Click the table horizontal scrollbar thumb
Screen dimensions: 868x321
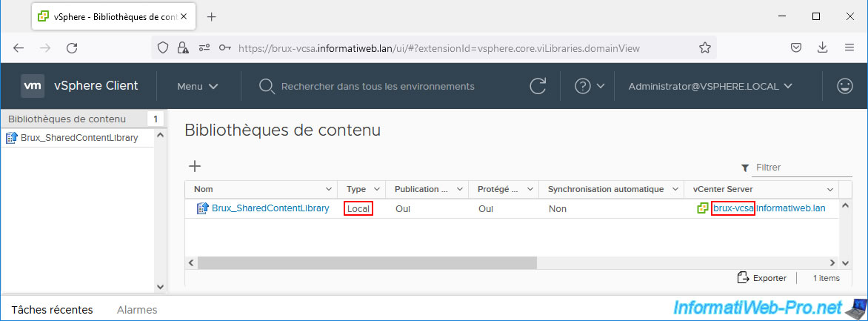coord(367,262)
